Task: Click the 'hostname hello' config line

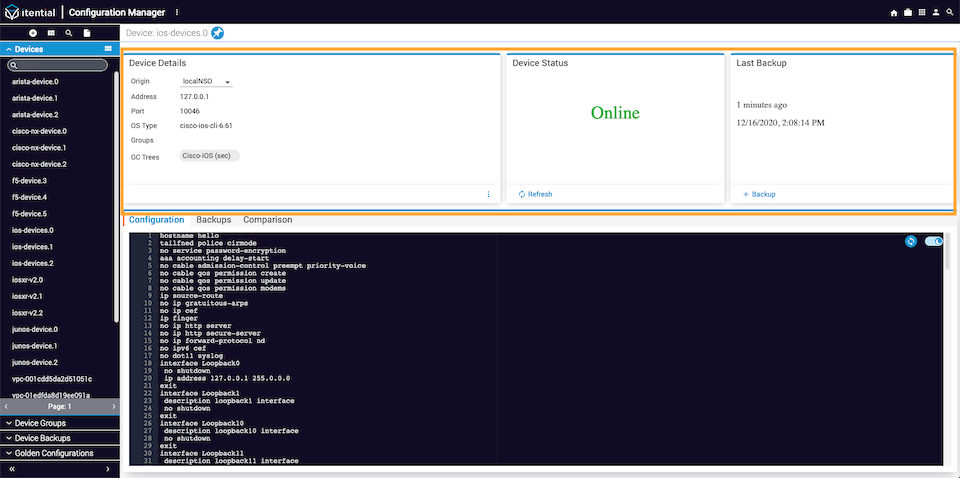Action: pos(189,236)
